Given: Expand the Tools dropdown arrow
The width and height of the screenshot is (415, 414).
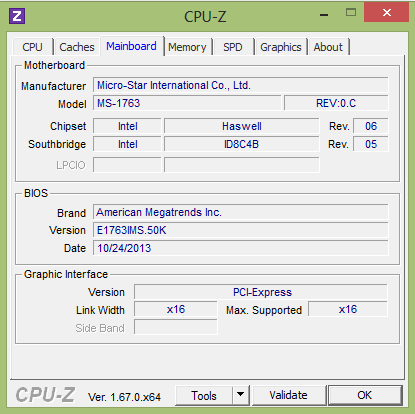Looking at the screenshot, I should (x=241, y=396).
